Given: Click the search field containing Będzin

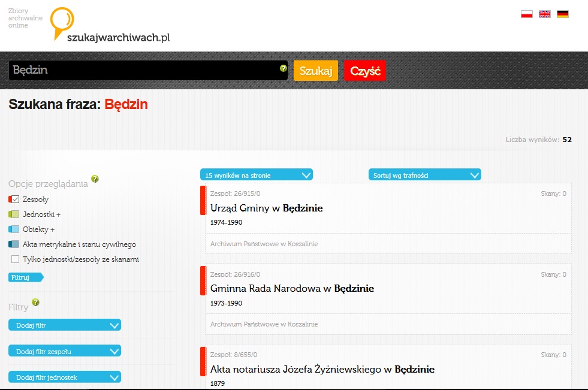Looking at the screenshot, I should pyautogui.click(x=144, y=70).
